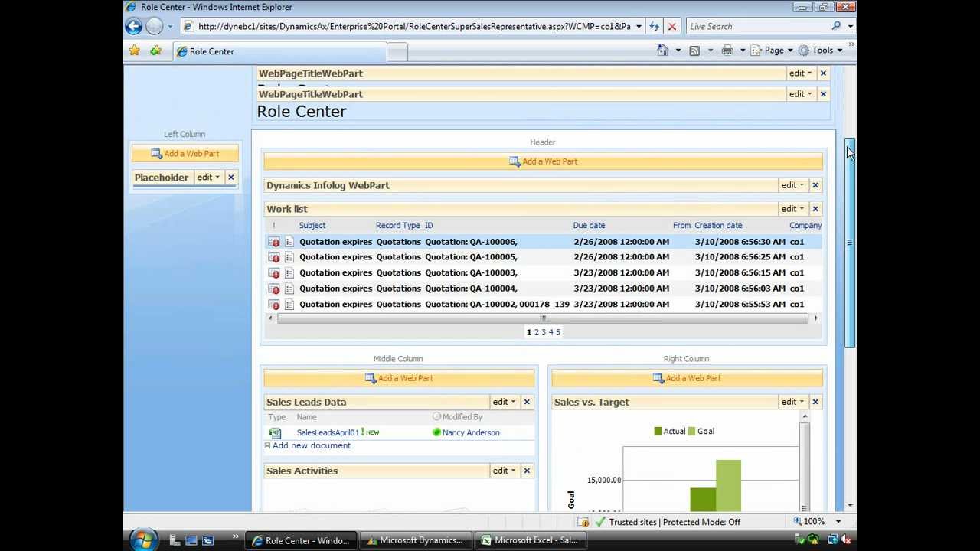980x551 pixels.
Task: Open address bar history dropdown arrow
Action: (x=639, y=26)
